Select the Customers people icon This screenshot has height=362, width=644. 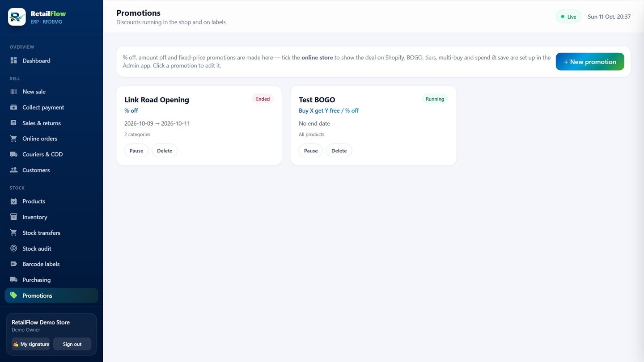pos(13,170)
